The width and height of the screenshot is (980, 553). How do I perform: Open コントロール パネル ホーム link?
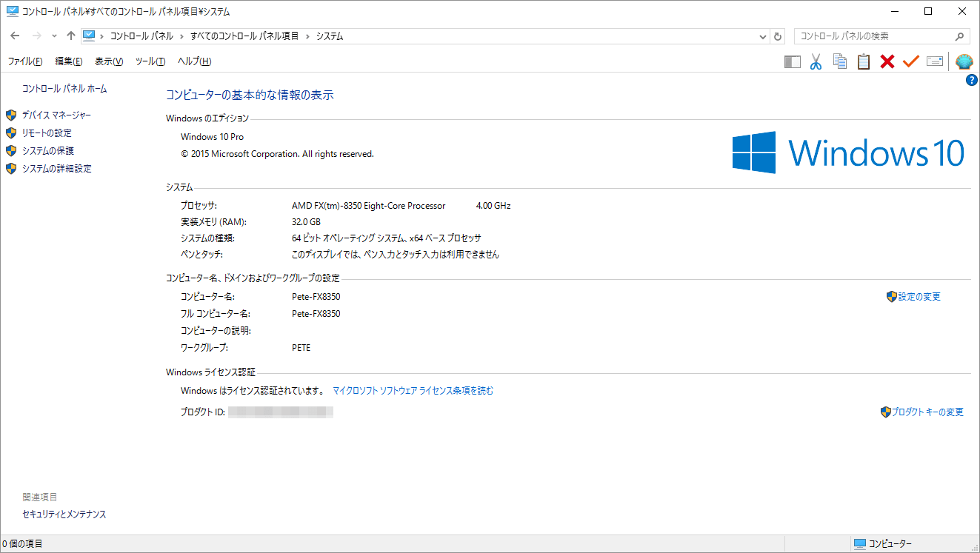coord(64,89)
